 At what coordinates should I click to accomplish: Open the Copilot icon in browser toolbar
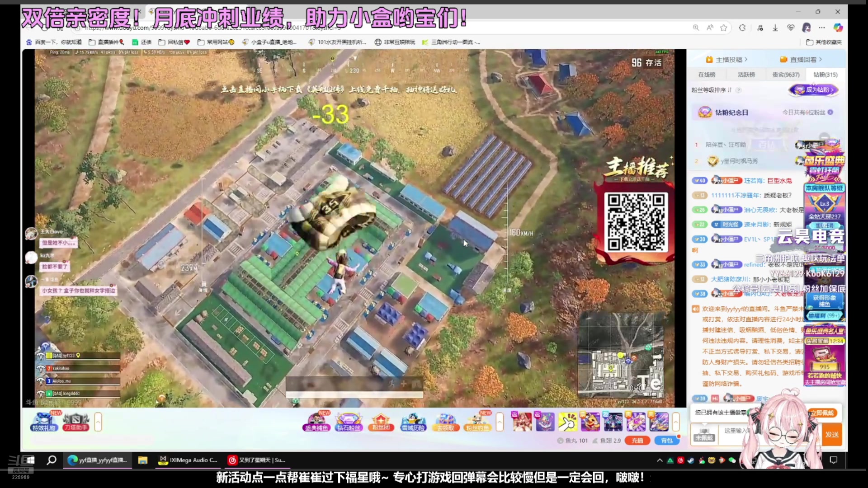coord(838,28)
